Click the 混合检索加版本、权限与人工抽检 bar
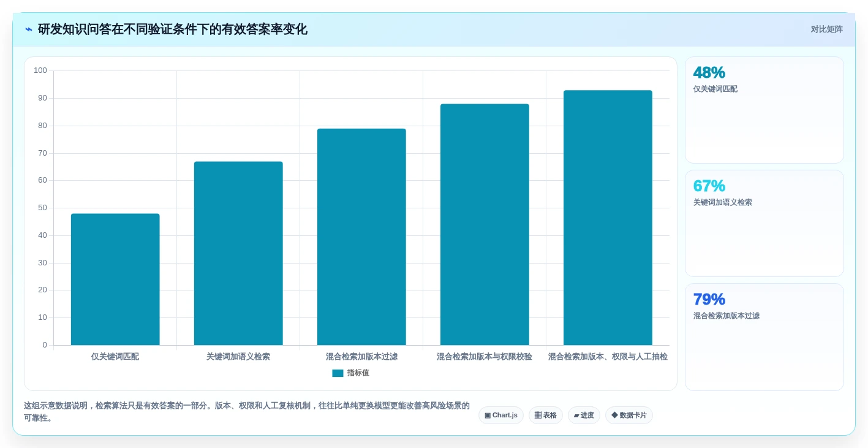The height and width of the screenshot is (448, 868). (x=608, y=218)
